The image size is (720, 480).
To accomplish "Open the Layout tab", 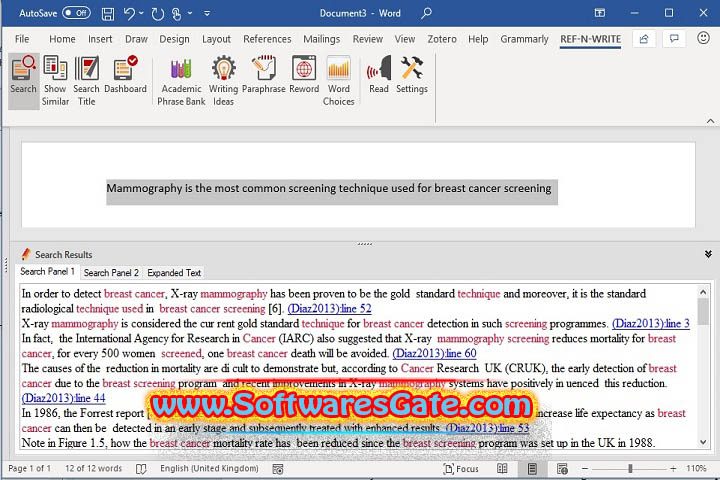I will coord(216,39).
